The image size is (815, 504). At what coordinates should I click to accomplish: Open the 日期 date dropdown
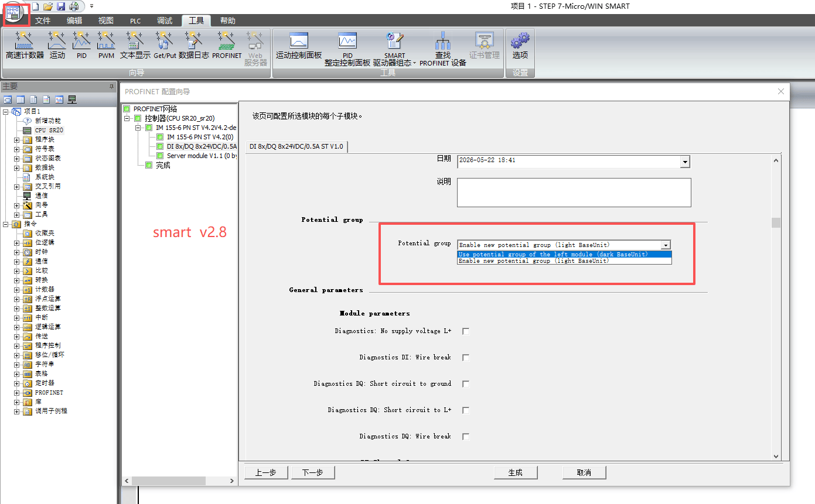point(685,162)
